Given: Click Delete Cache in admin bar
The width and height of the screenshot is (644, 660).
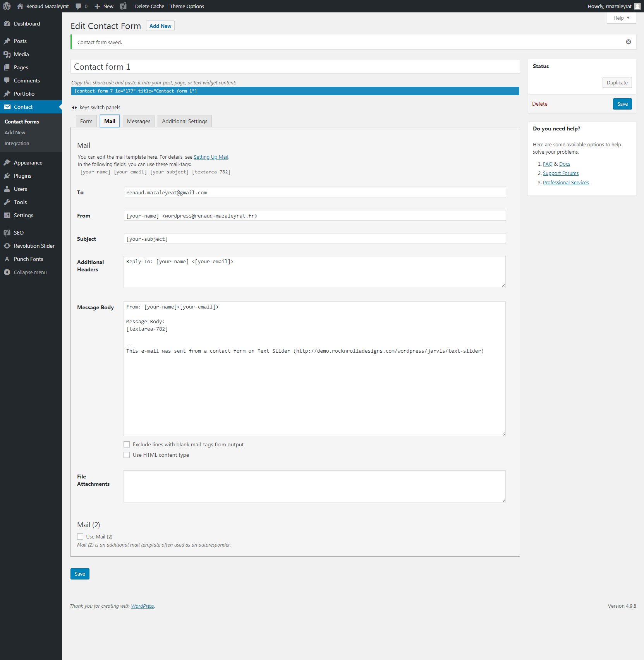Looking at the screenshot, I should [149, 6].
